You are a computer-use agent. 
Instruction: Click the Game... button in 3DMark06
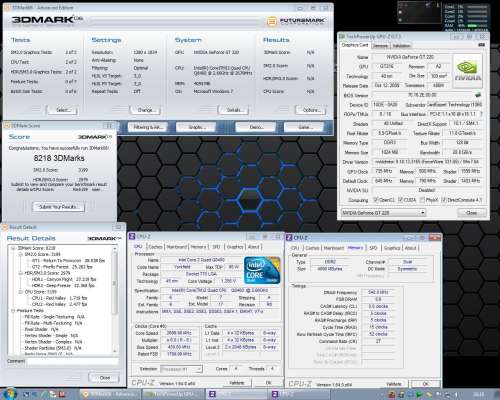304,127
